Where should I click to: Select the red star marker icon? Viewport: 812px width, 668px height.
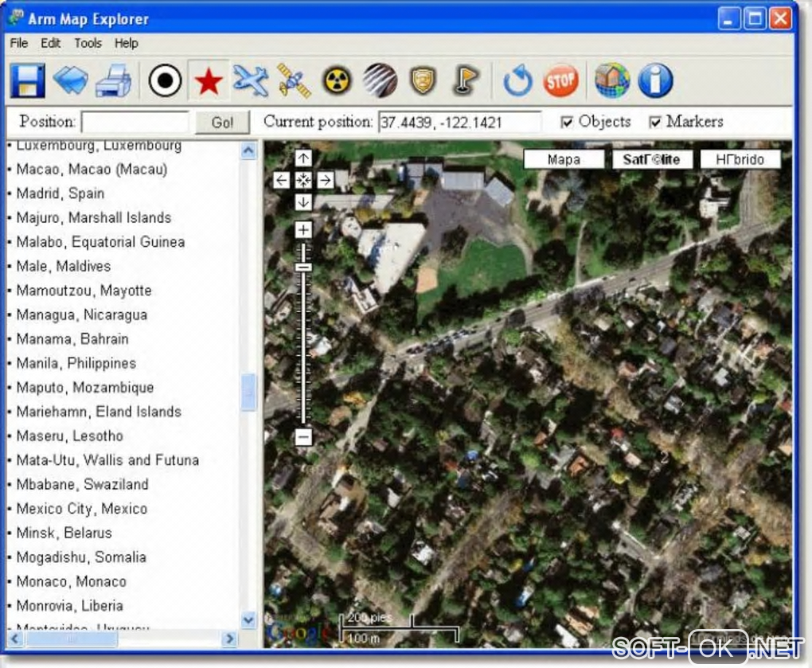click(209, 81)
